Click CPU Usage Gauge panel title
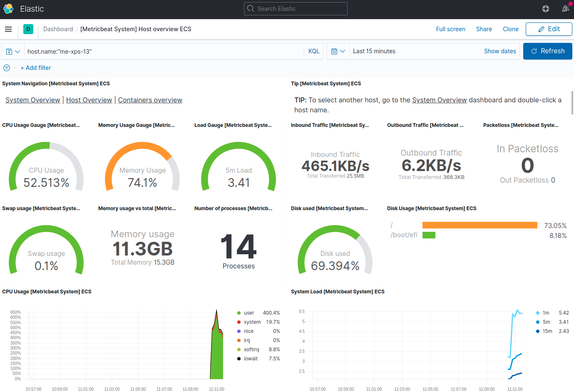The width and height of the screenshot is (574, 392). point(41,125)
